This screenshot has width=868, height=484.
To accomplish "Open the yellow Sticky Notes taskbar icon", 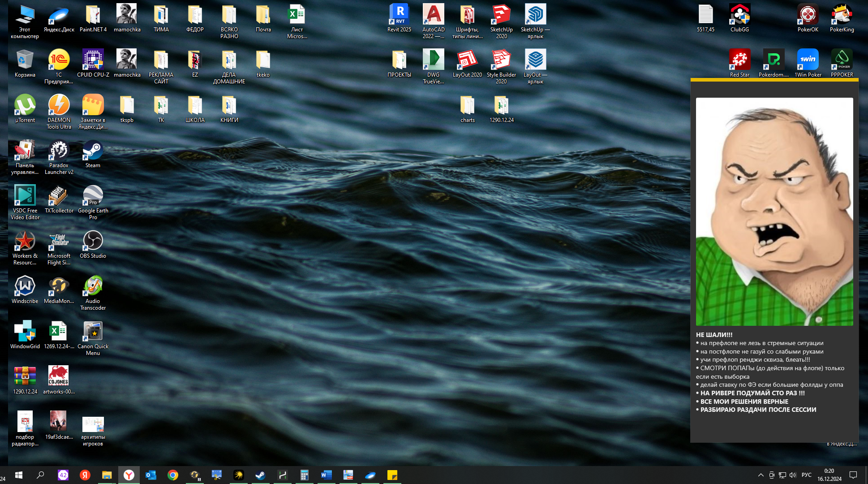I will [392, 475].
